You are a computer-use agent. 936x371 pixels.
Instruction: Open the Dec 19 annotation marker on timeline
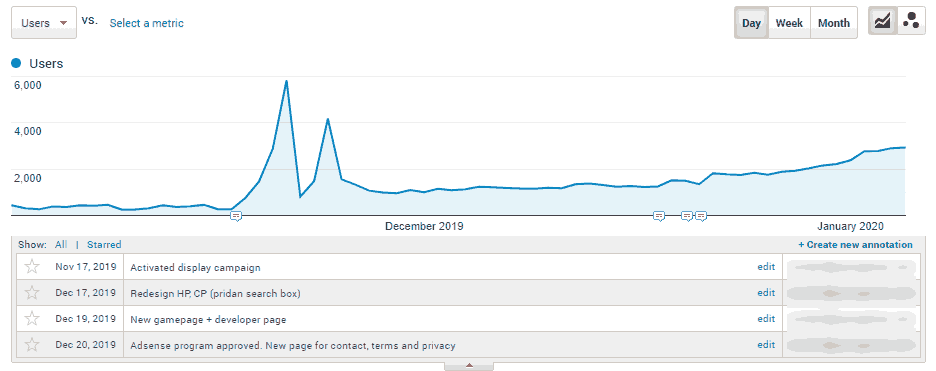687,216
